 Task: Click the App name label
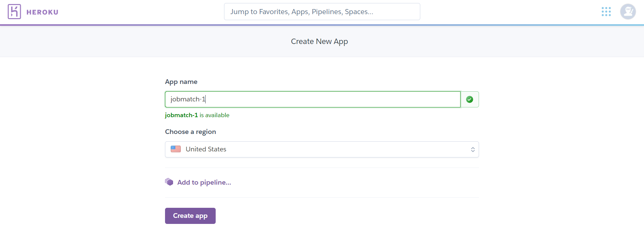(x=181, y=82)
